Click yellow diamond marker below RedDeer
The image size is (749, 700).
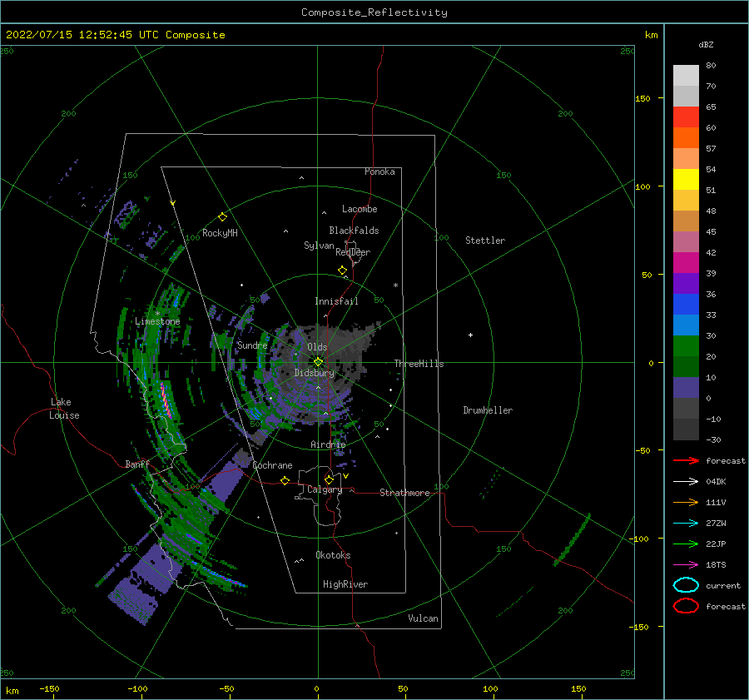(343, 271)
